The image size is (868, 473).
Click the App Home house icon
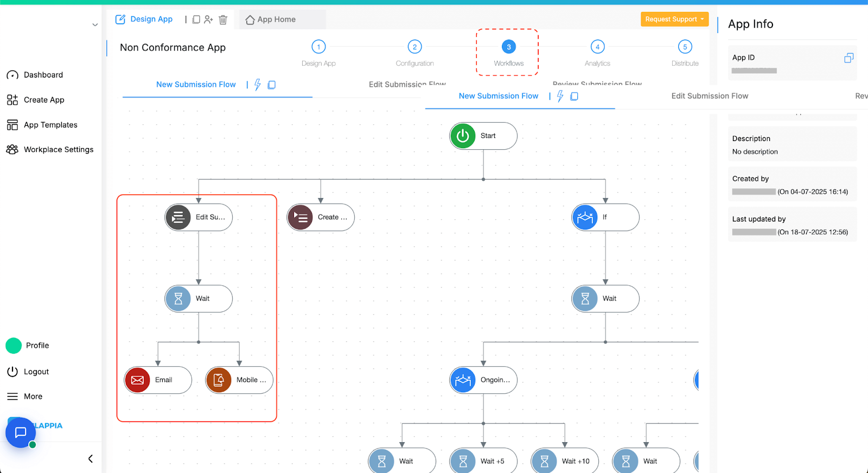point(250,20)
